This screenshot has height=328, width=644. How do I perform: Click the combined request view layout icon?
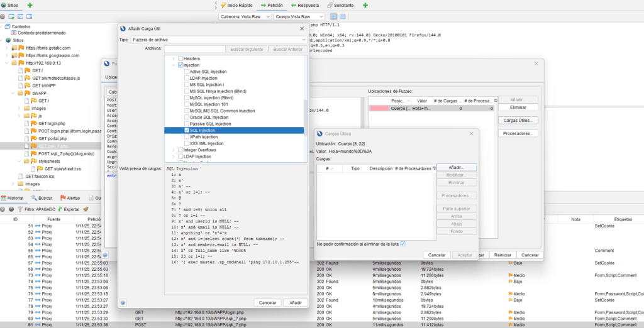343,16
